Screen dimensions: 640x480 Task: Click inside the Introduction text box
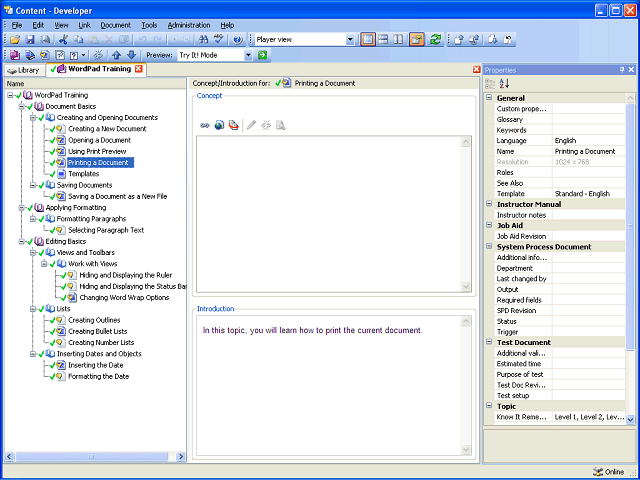pyautogui.click(x=329, y=386)
